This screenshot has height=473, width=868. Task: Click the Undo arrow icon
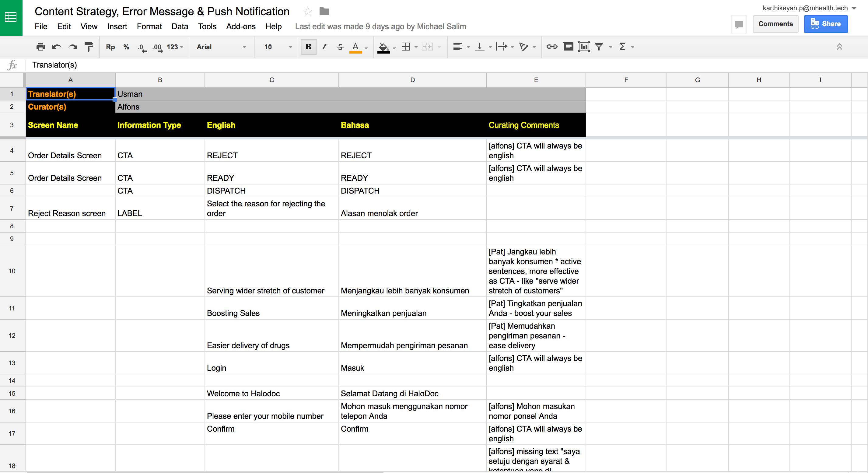click(56, 47)
